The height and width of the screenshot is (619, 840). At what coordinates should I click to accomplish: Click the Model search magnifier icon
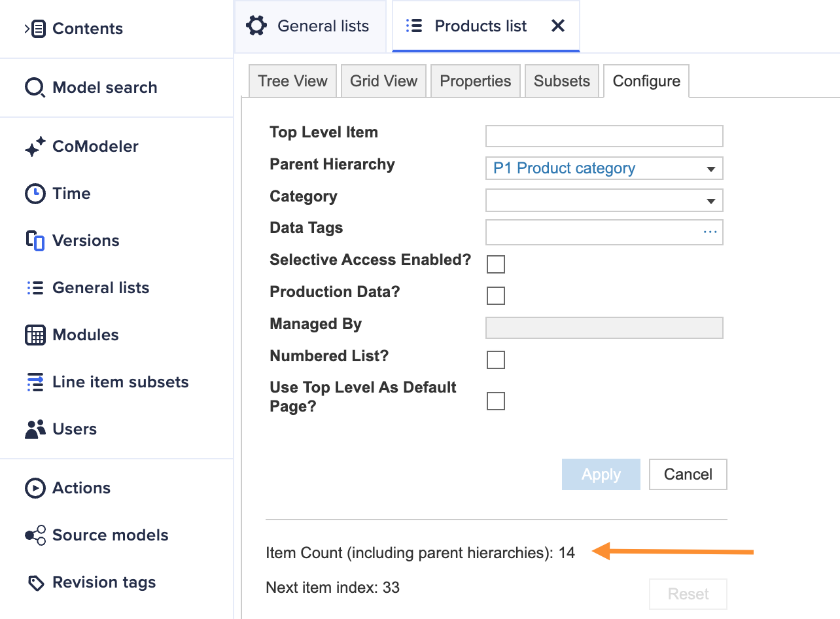click(34, 88)
